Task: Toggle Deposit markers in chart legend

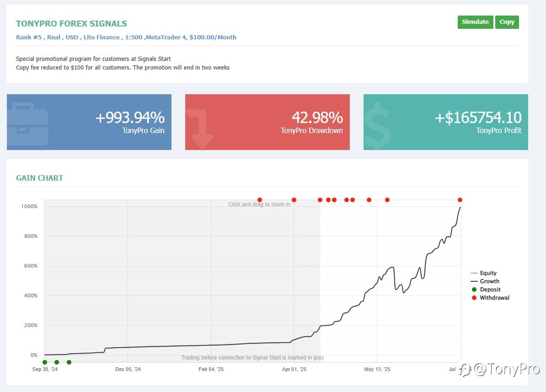Action: (x=486, y=290)
